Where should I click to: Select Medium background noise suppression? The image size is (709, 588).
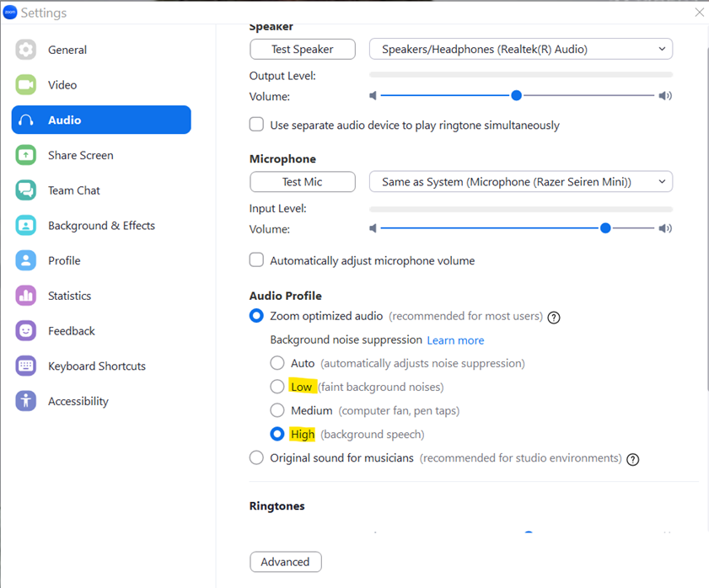point(277,411)
